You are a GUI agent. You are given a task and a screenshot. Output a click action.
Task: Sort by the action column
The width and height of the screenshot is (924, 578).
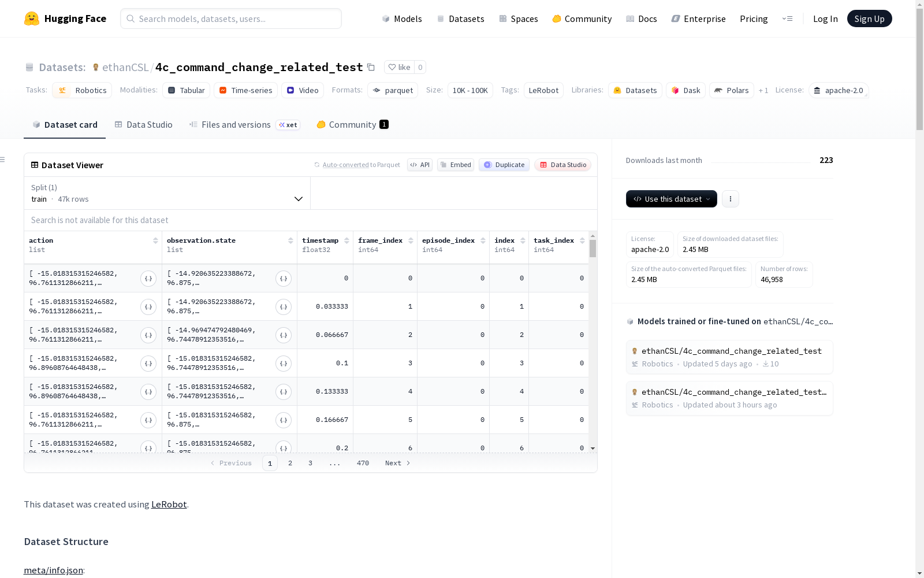pyautogui.click(x=155, y=240)
